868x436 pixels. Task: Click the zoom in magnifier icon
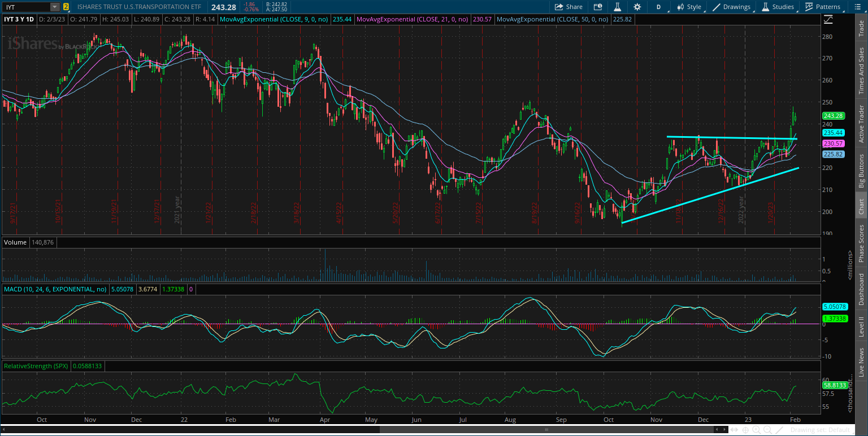(x=758, y=430)
